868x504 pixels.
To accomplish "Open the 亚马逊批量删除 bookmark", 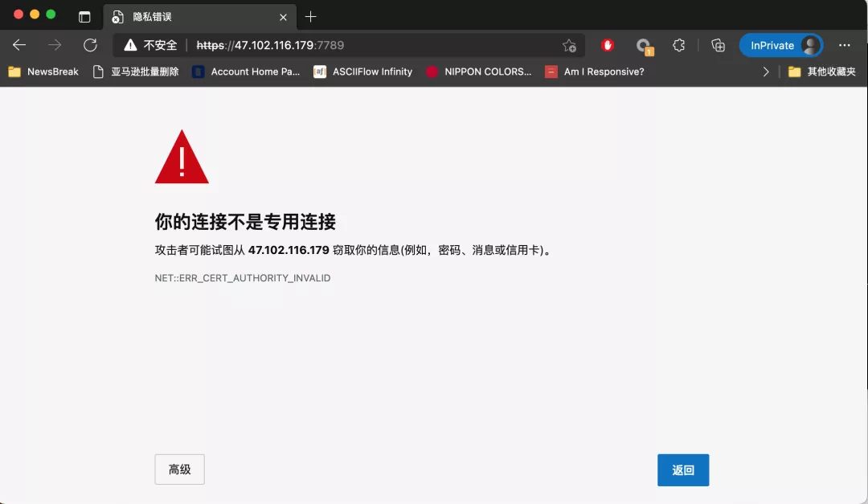I will pyautogui.click(x=136, y=72).
